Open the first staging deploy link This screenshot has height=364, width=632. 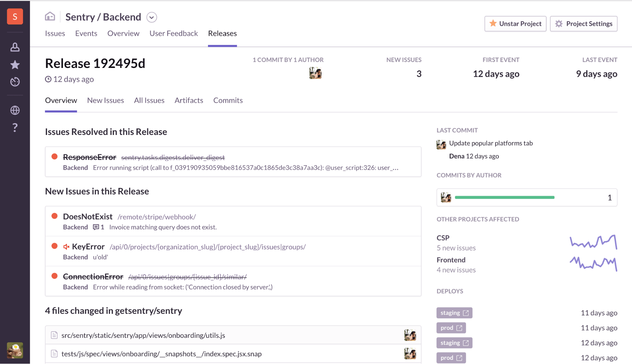[x=454, y=313]
